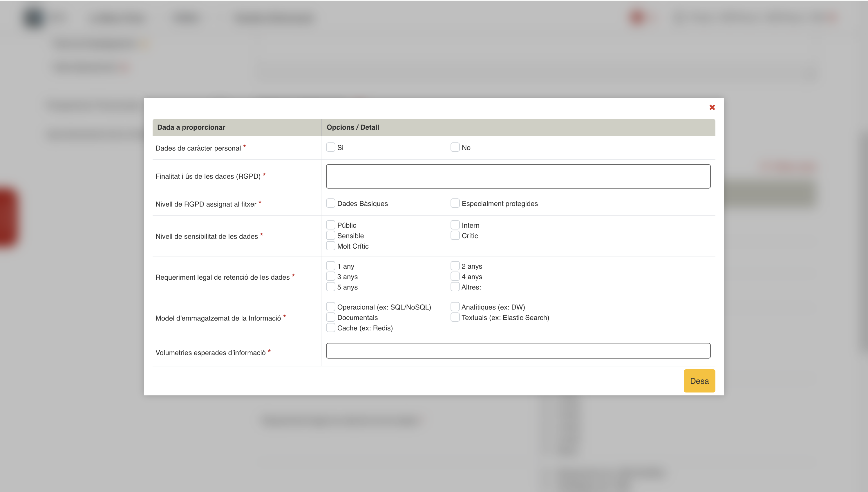Choose '1 any' retention period

click(330, 266)
